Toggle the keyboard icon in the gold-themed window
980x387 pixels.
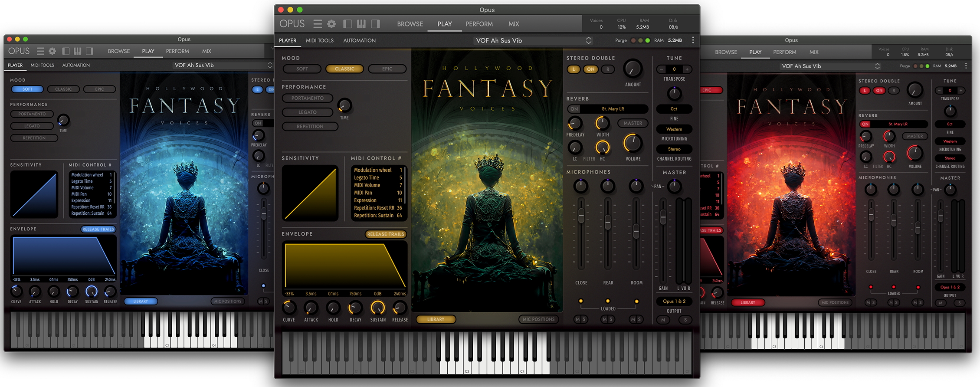tap(361, 24)
